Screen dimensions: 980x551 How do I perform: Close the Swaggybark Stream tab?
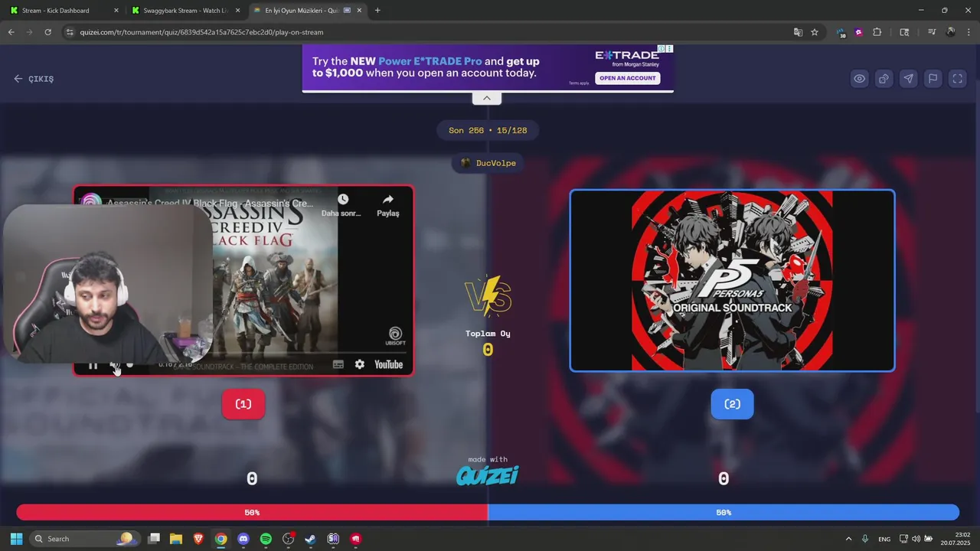(238, 11)
